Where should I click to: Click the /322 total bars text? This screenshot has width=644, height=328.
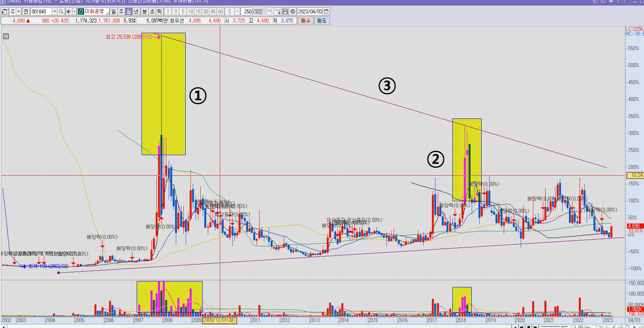(x=258, y=11)
